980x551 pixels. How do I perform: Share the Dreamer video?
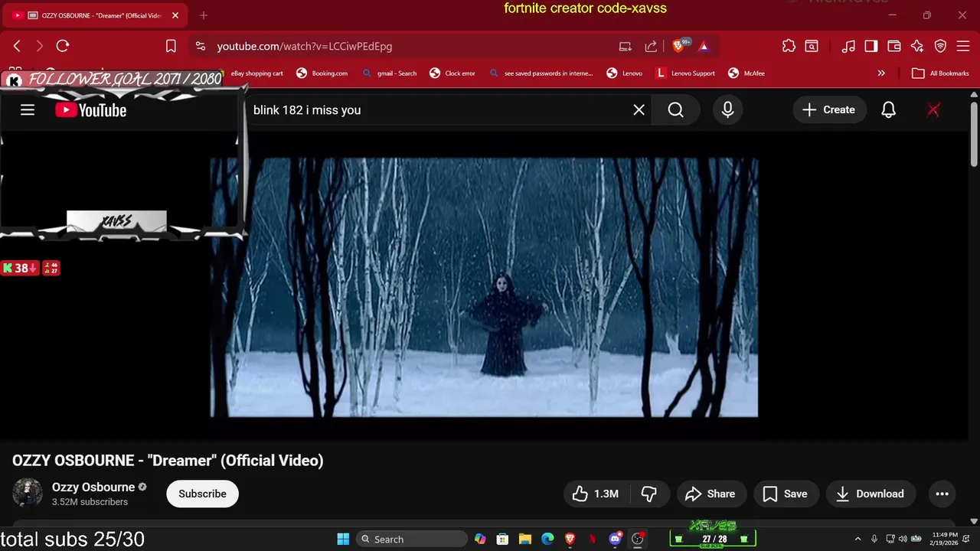(x=710, y=494)
